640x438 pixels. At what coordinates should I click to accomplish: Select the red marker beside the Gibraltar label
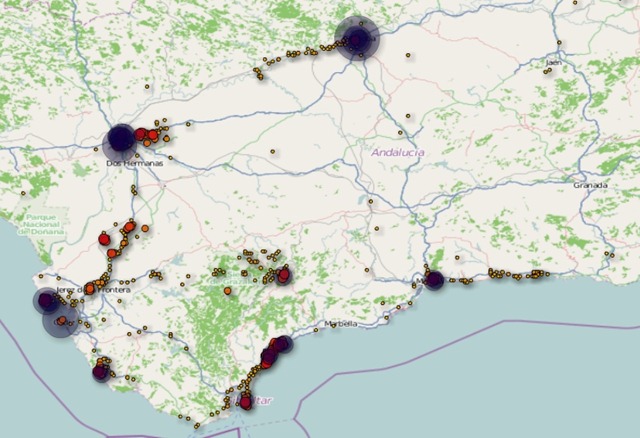pos(246,403)
